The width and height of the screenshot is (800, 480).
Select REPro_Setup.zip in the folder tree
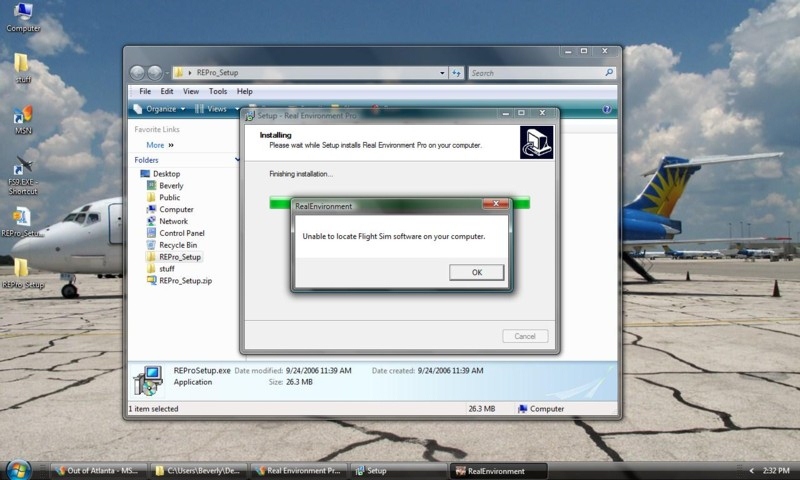pos(180,281)
